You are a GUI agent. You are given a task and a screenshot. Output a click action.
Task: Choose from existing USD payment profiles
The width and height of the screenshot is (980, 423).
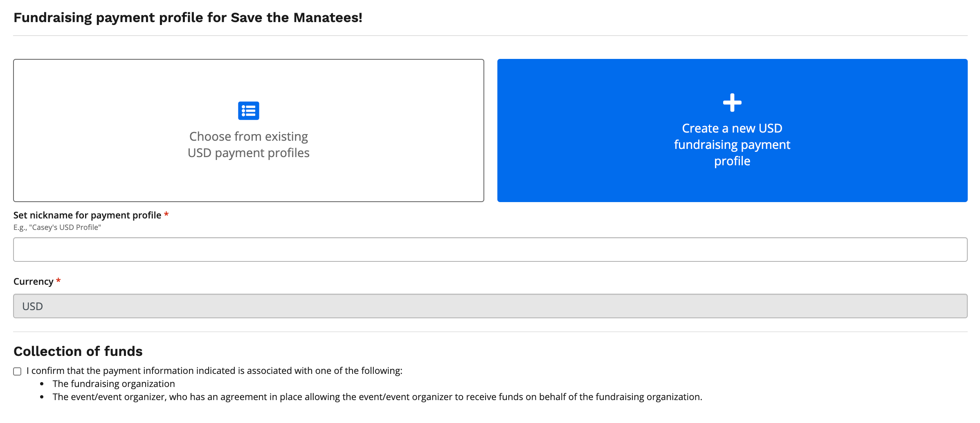249,131
